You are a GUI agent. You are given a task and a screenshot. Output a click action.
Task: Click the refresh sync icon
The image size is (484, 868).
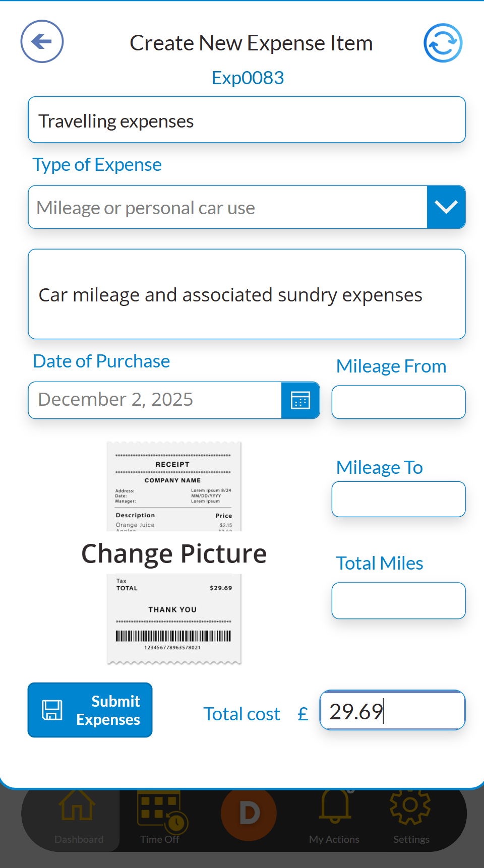pyautogui.click(x=443, y=43)
